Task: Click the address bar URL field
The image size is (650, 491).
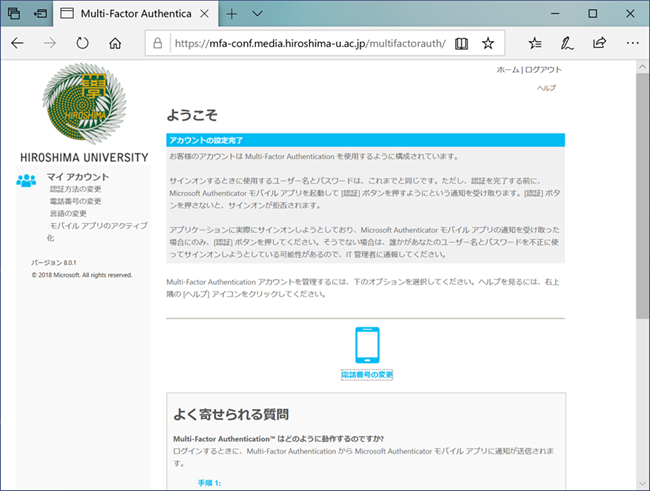Action: 310,43
